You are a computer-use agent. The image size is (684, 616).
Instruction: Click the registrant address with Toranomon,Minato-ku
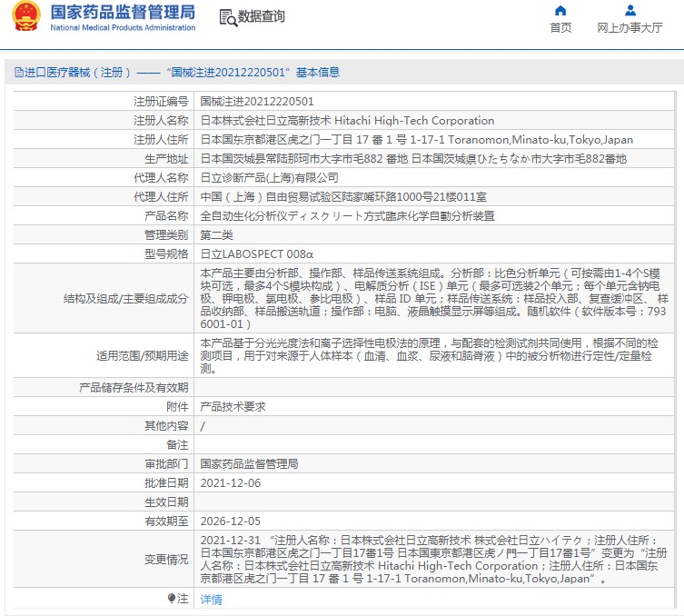417,140
